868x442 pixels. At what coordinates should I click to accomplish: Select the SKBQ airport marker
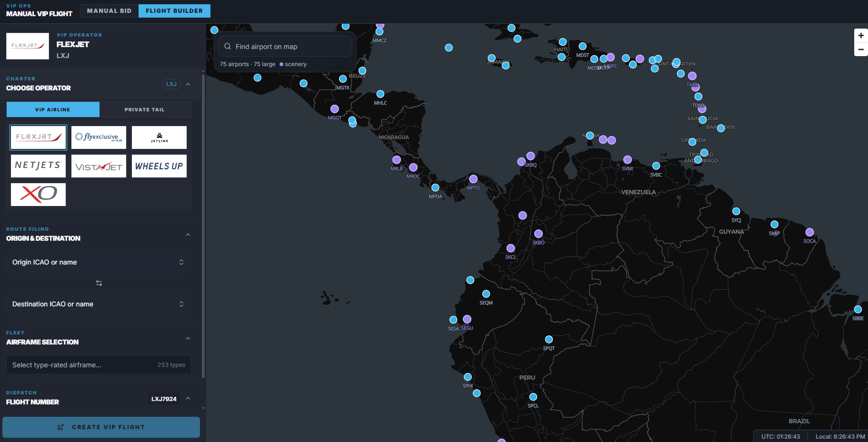(x=530, y=156)
